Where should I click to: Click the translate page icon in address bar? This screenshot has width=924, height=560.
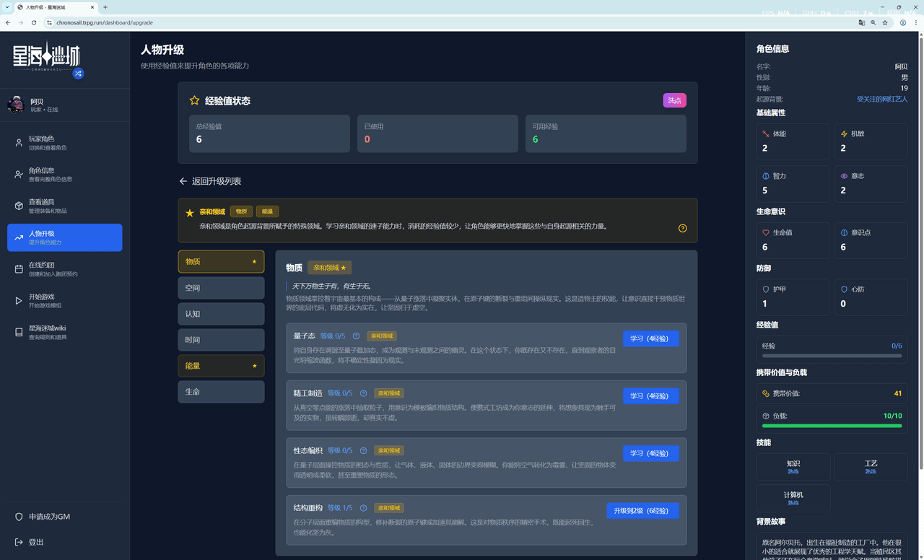click(861, 22)
